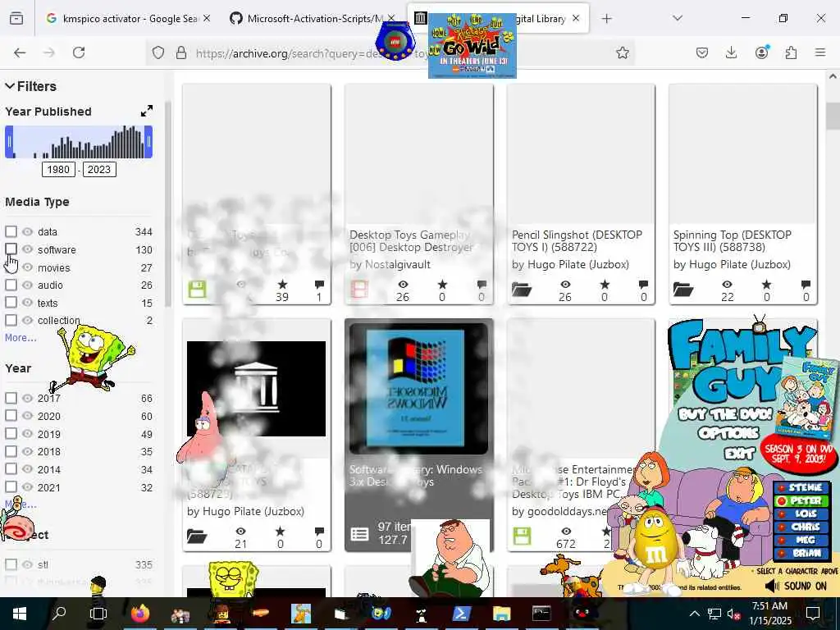This screenshot has width=840, height=630.
Task: Check the audio media type checkbox
Action: pyautogui.click(x=11, y=285)
